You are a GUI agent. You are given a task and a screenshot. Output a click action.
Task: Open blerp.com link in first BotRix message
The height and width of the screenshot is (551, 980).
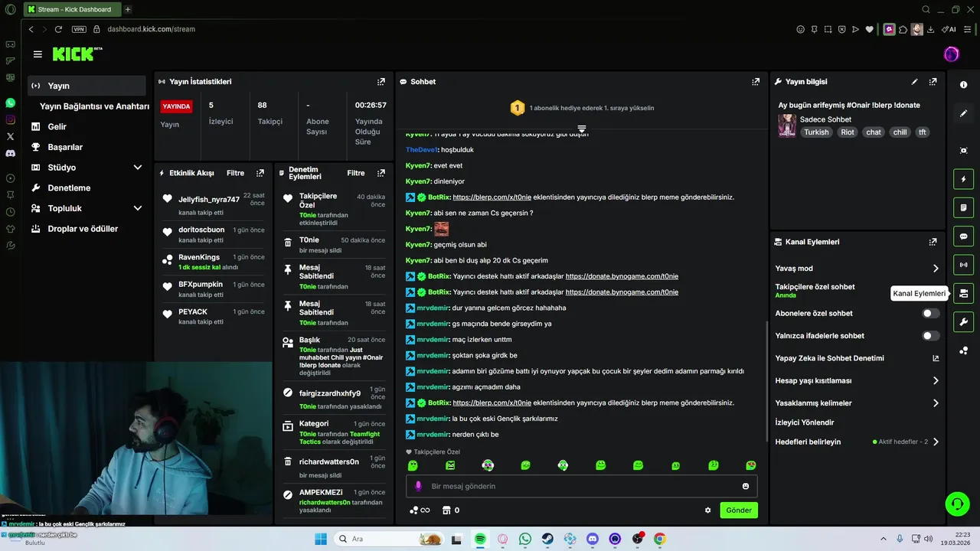[492, 197]
